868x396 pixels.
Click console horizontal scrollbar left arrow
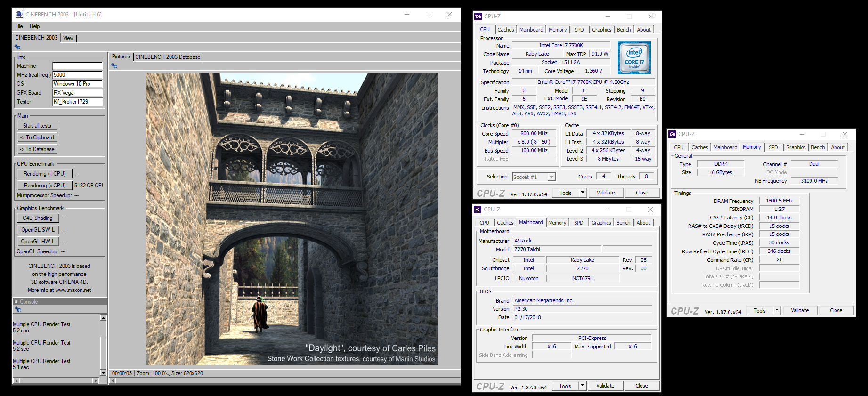(16, 380)
